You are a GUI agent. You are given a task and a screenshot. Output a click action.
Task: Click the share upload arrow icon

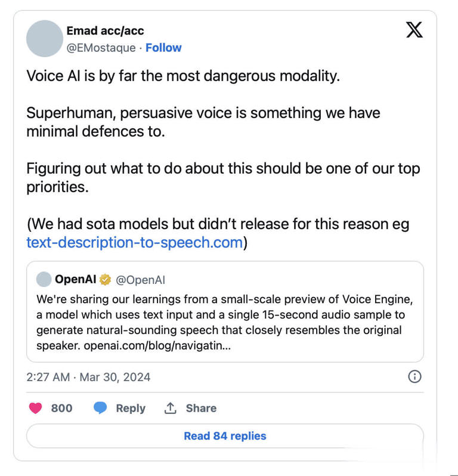[171, 408]
